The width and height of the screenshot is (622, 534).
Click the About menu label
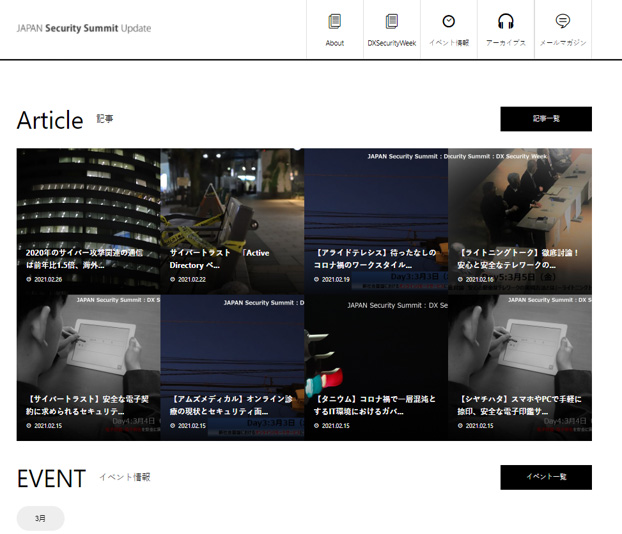pyautogui.click(x=334, y=43)
